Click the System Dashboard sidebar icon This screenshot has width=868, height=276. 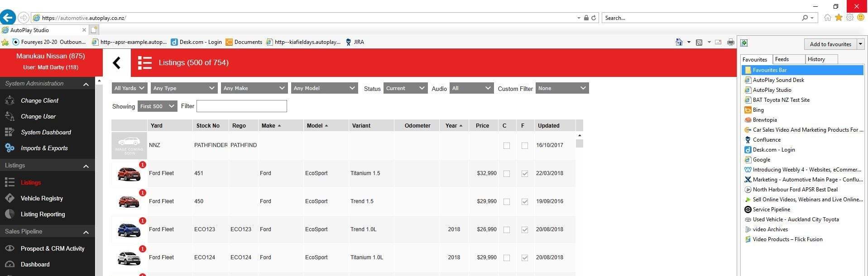pyautogui.click(x=10, y=132)
